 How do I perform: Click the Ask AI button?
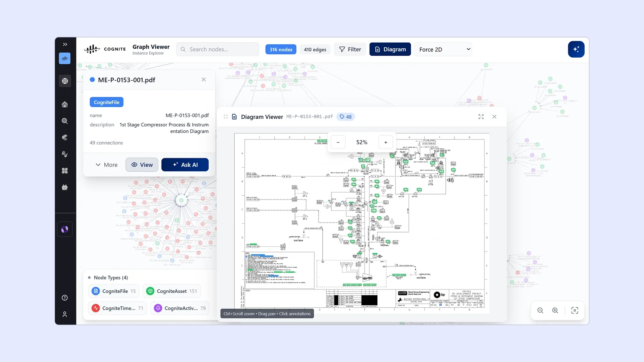point(185,165)
